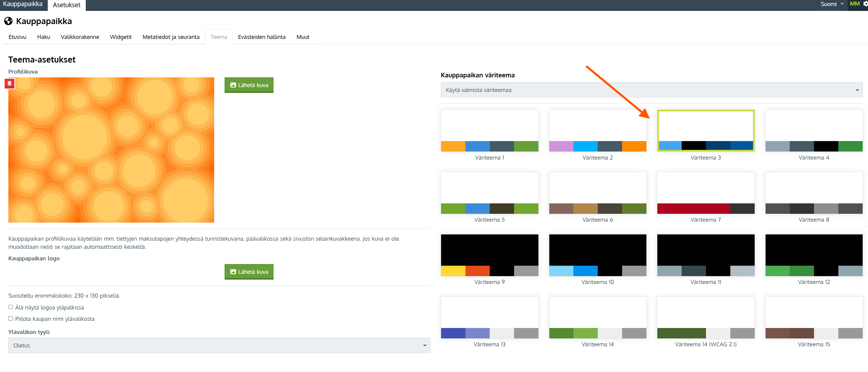Enable 'Älä näytä logoa yläpalkissa' checkbox
The width and height of the screenshot is (868, 372).
click(x=11, y=307)
